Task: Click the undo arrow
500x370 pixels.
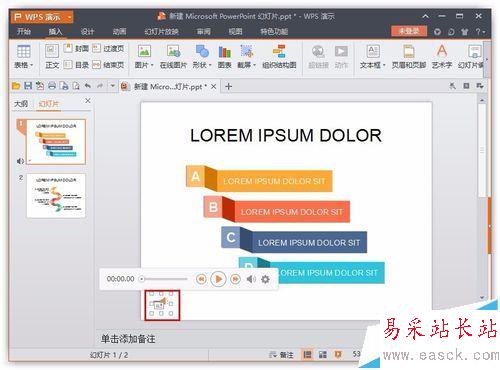Action: [x=88, y=86]
